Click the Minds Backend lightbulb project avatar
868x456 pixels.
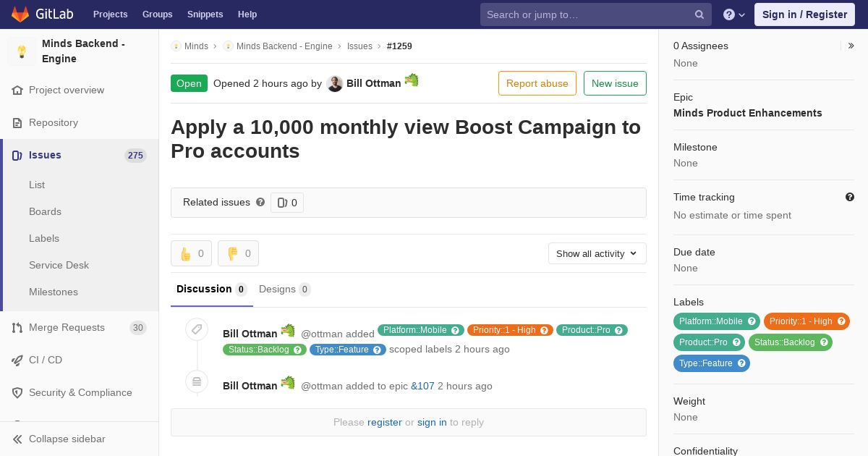pyautogui.click(x=22, y=51)
